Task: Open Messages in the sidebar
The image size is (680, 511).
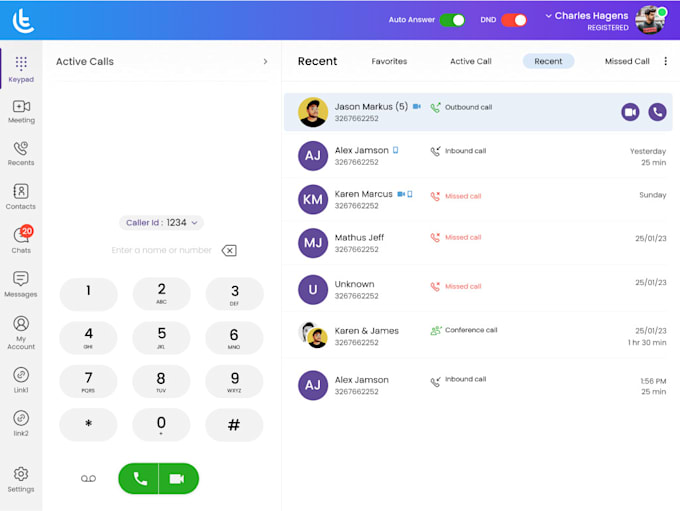Action: click(x=21, y=284)
